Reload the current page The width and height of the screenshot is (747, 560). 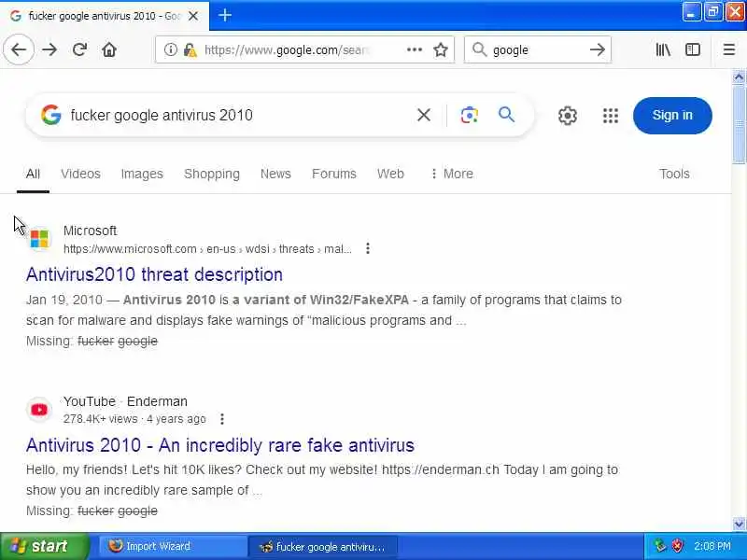click(x=79, y=49)
